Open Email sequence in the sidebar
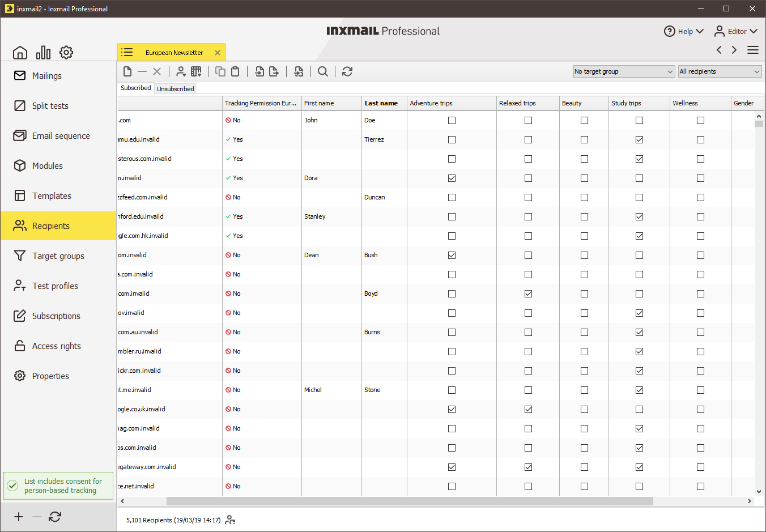The image size is (766, 532). point(58,135)
